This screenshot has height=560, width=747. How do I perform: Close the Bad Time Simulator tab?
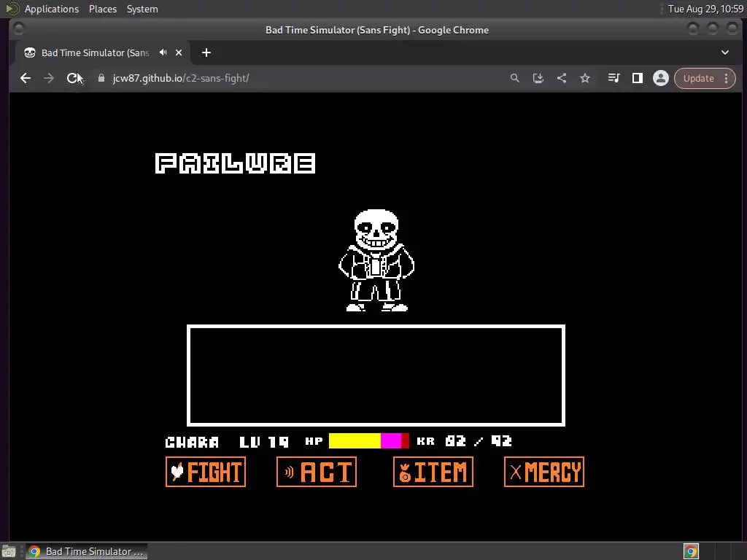click(179, 52)
